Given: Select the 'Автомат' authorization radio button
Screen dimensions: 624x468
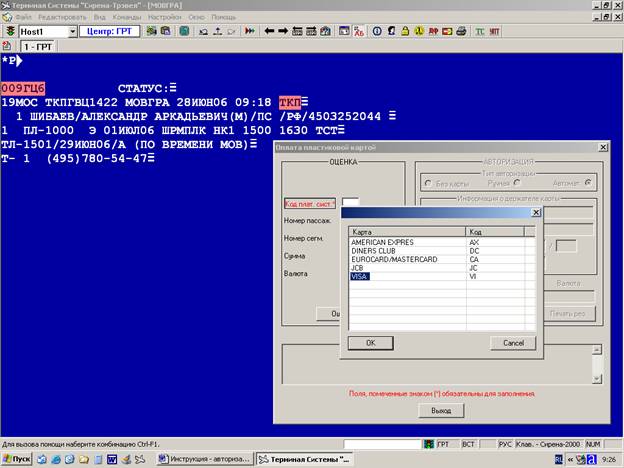Looking at the screenshot, I should tap(588, 183).
